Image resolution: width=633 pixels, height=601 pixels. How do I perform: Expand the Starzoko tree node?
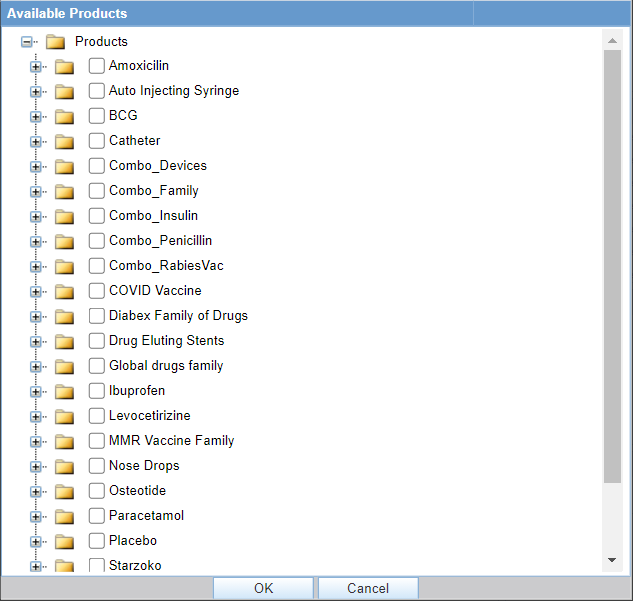(x=36, y=567)
